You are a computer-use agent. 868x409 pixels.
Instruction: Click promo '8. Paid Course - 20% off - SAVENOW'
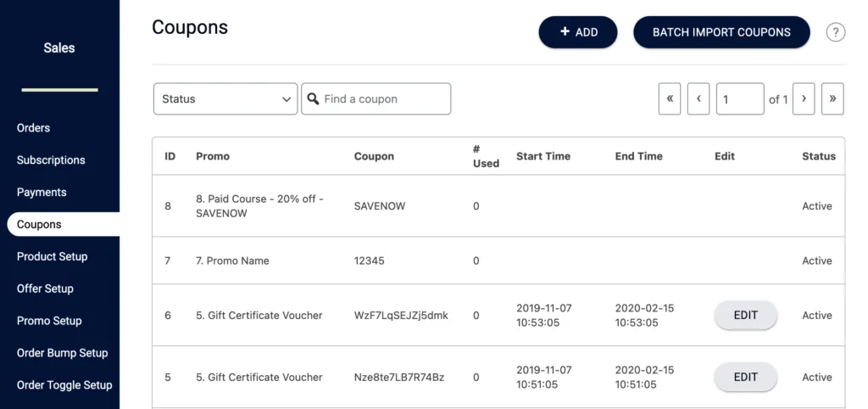point(259,206)
